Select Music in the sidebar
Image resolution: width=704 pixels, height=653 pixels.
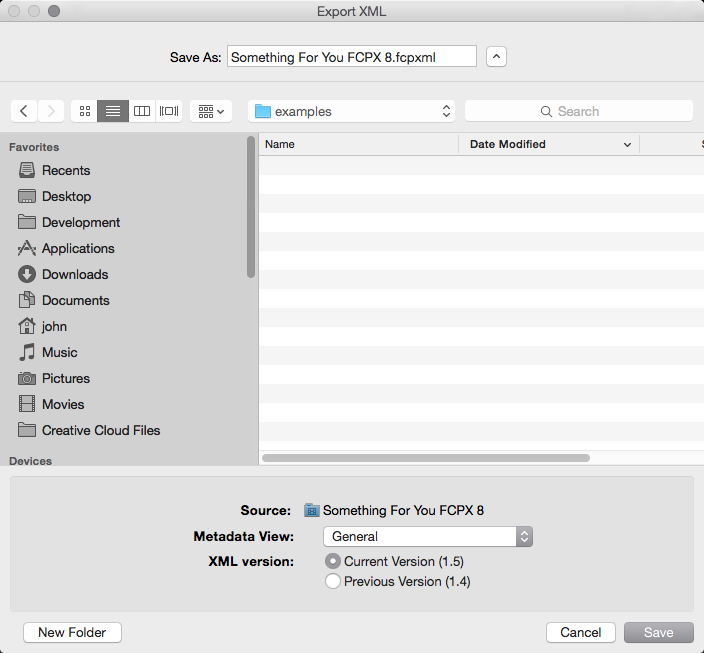pos(60,352)
